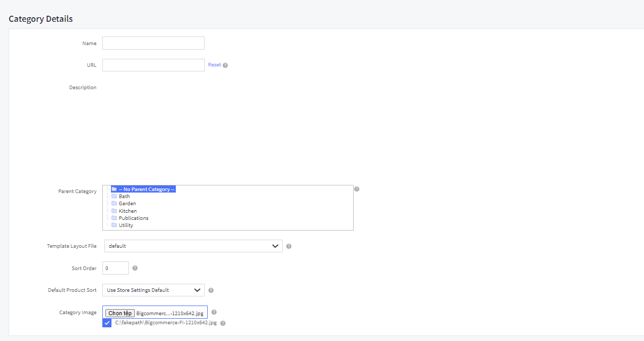Show help for Default Product Sort

(x=211, y=290)
